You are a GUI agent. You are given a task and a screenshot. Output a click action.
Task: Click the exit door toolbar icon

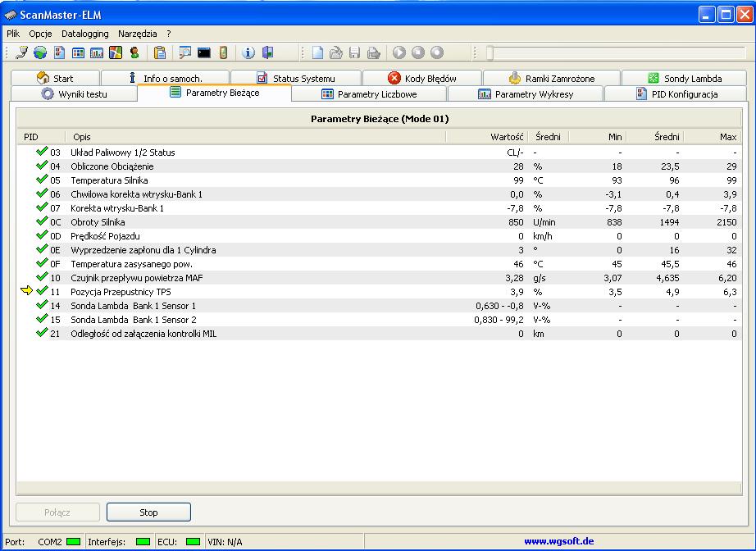pyautogui.click(x=267, y=52)
